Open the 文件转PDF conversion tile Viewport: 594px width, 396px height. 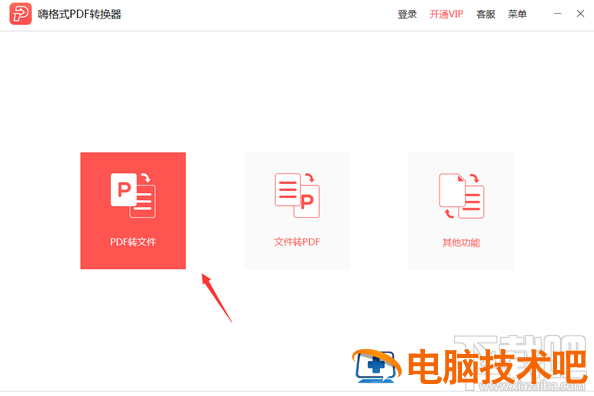tap(297, 211)
